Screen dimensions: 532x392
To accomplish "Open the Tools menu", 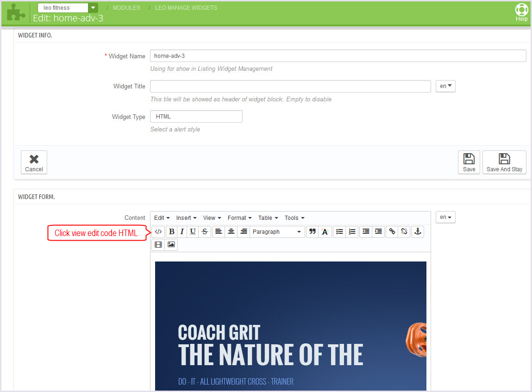I will tap(294, 218).
